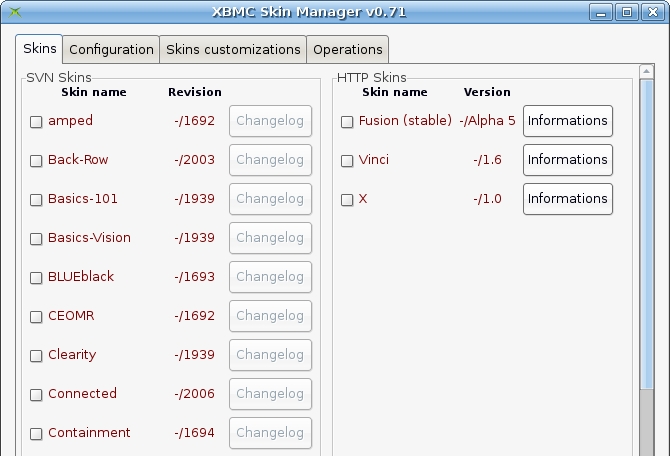Click version -/1.0 of X skin
The image size is (670, 456).
pyautogui.click(x=488, y=199)
